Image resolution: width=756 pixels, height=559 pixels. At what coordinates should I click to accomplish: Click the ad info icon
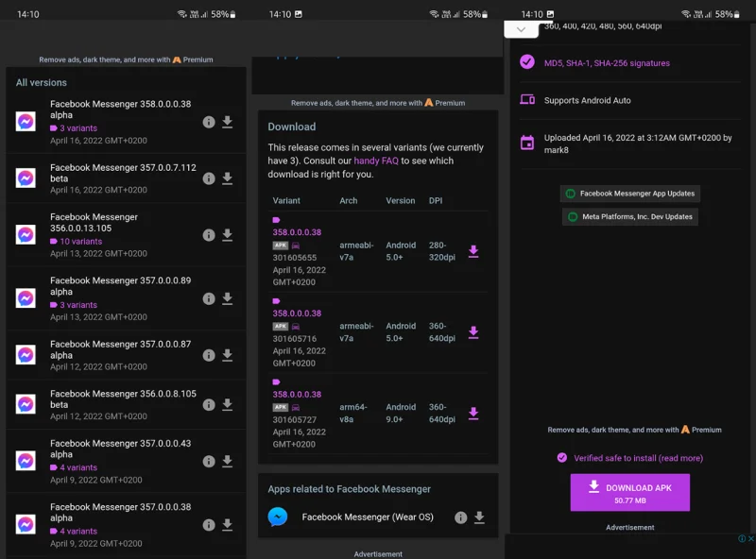coord(742,539)
